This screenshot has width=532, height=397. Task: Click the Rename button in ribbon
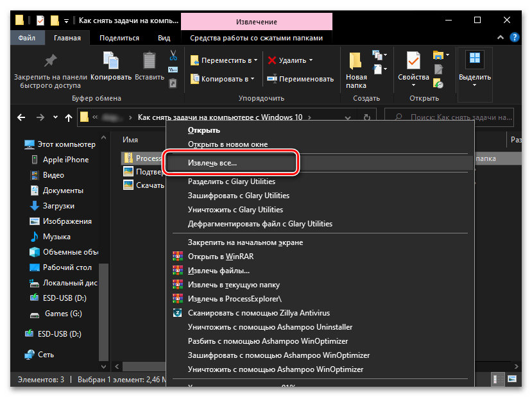click(300, 79)
